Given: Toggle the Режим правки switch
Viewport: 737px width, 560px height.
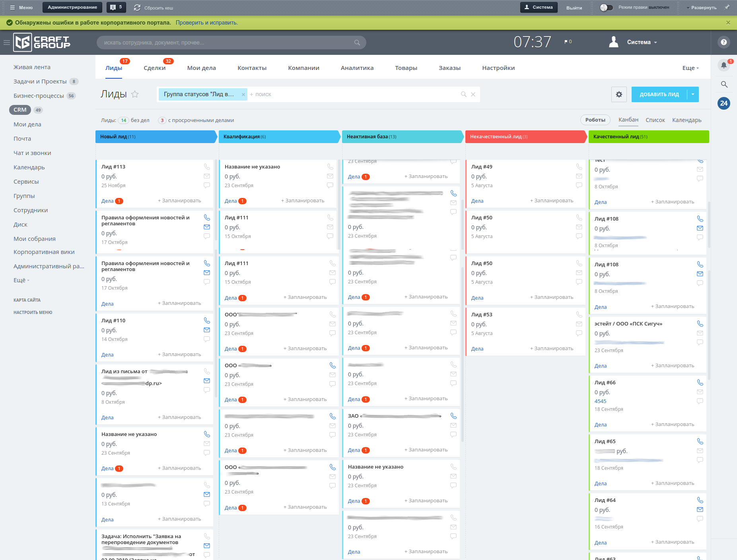Looking at the screenshot, I should coord(606,8).
